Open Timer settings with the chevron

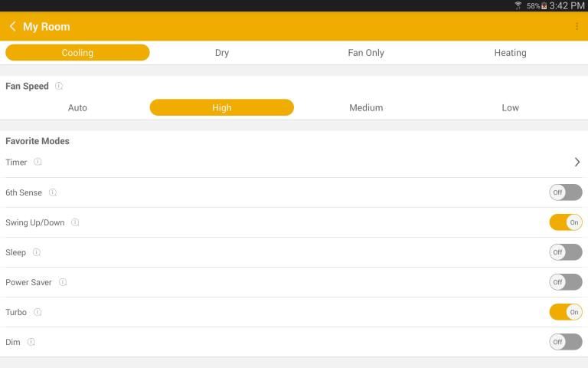point(577,163)
